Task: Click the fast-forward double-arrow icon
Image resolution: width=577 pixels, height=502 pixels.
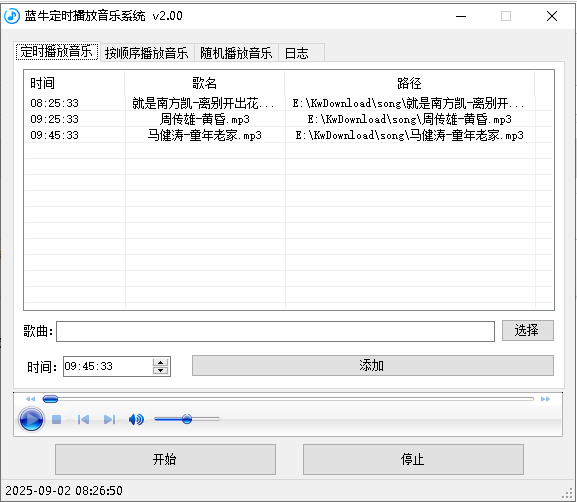Action: coord(545,399)
